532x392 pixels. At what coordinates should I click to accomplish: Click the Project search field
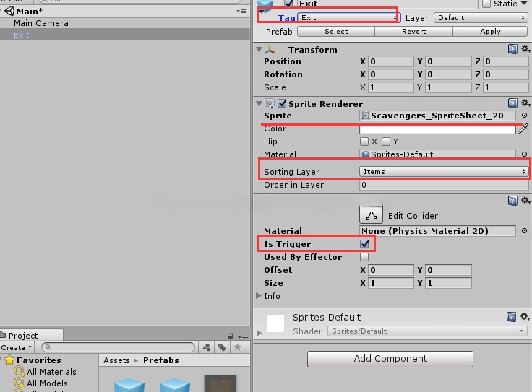coord(118,347)
